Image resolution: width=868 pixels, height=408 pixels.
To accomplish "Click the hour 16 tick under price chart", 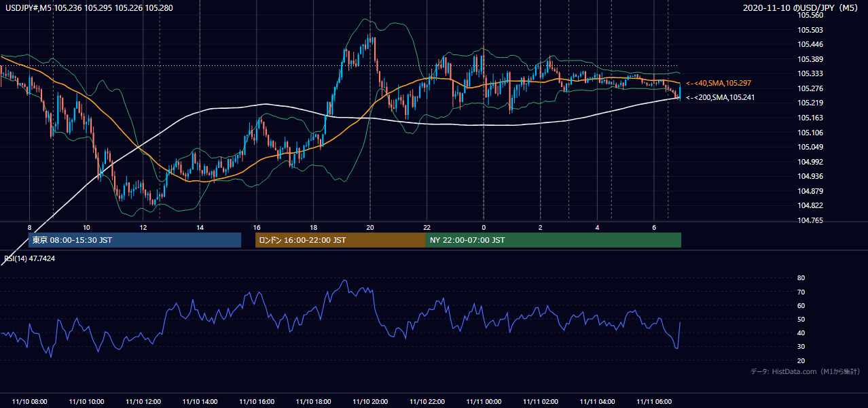I will [x=256, y=227].
